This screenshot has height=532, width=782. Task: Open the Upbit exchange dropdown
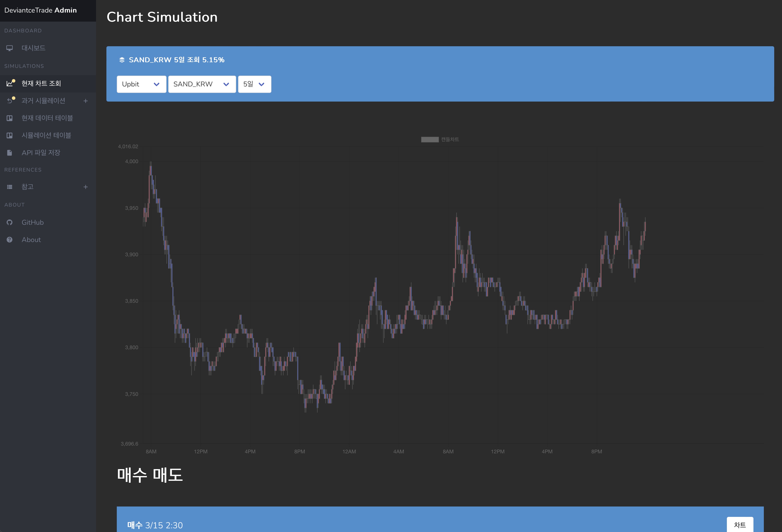click(141, 84)
